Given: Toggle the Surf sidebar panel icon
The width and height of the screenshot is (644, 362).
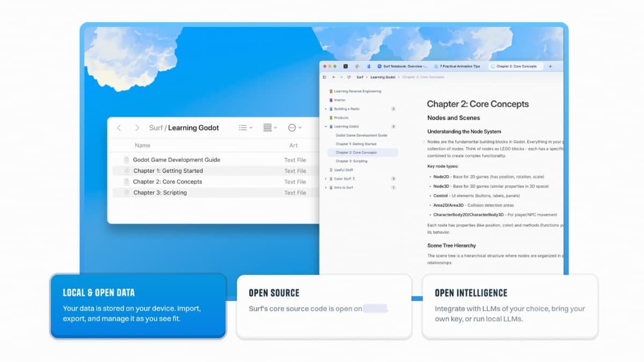Looking at the screenshot, I should 325,77.
